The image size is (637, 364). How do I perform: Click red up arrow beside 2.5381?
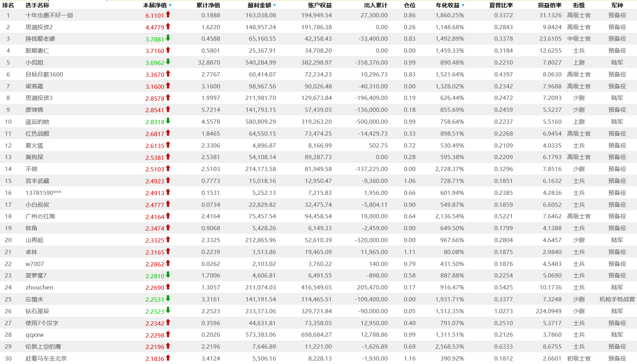[x=168, y=157]
